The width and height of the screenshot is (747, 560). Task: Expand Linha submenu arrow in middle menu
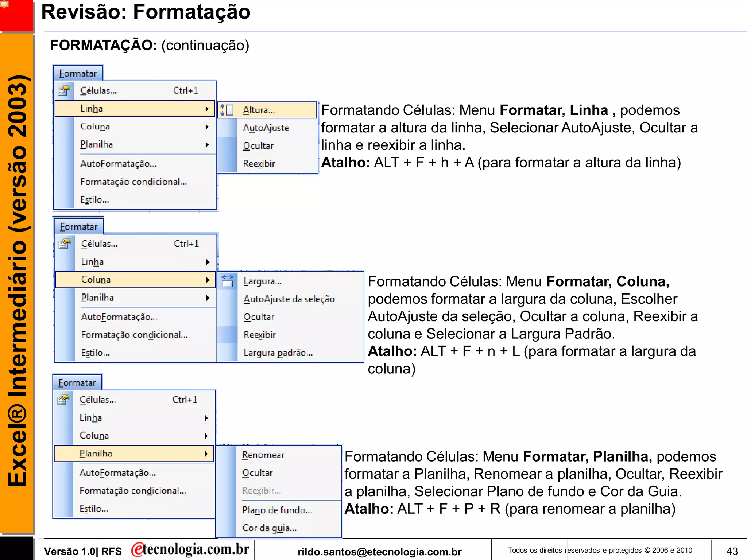point(208,262)
